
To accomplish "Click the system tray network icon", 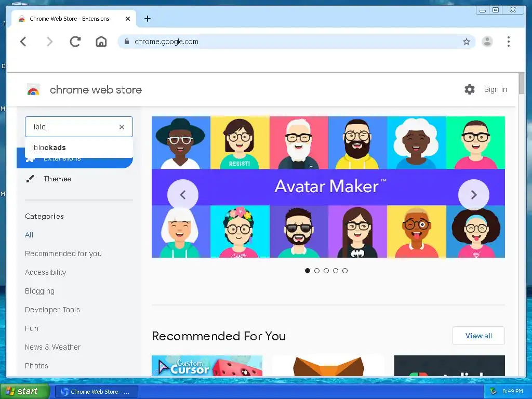I will pos(493,391).
